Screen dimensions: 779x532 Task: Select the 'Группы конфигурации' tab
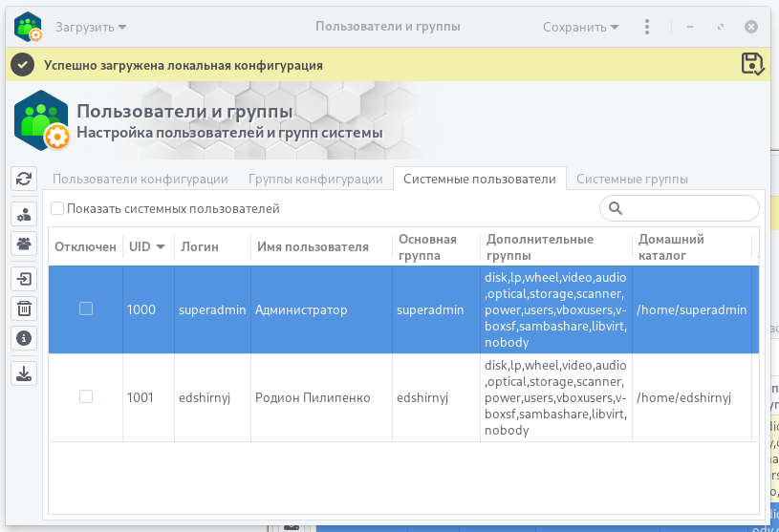coord(315,179)
